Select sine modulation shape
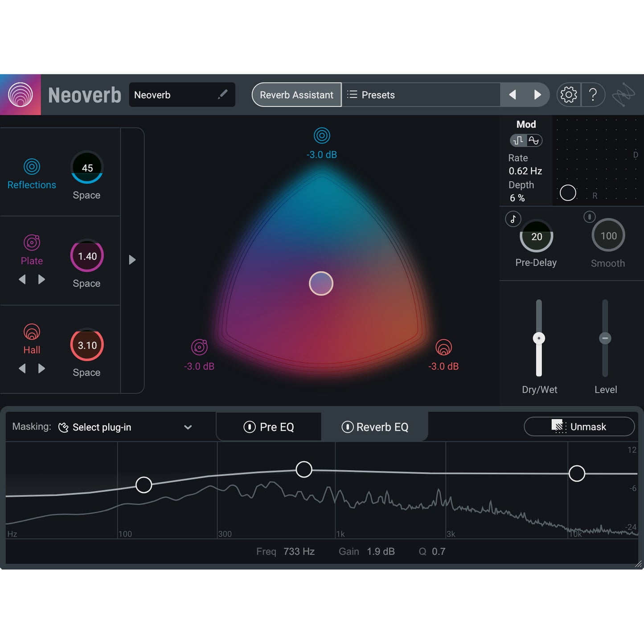The height and width of the screenshot is (644, 644). tap(534, 140)
